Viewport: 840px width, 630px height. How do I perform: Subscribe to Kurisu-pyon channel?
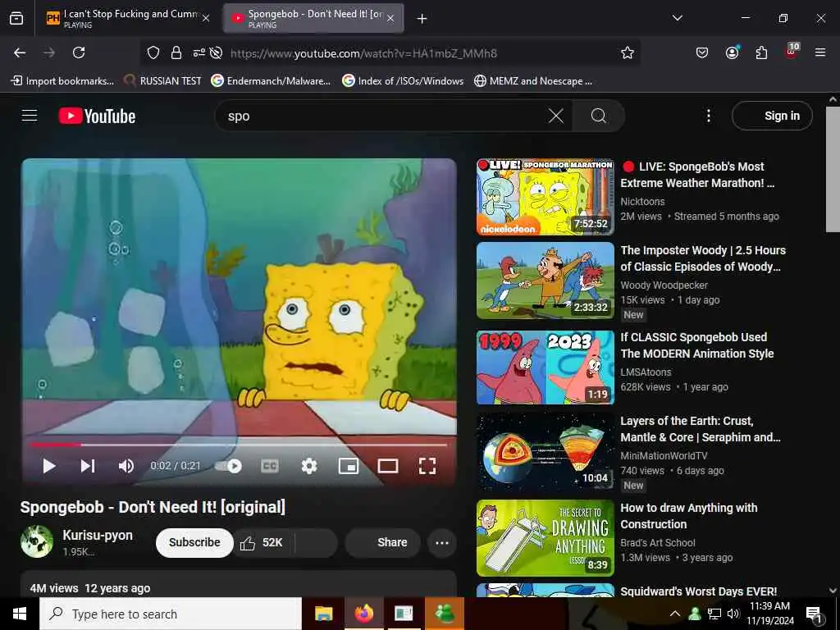tap(194, 542)
